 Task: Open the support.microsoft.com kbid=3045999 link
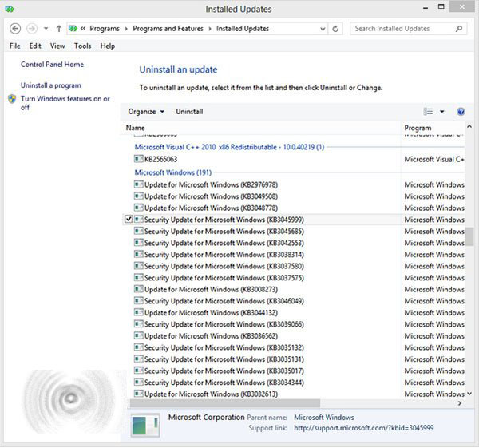point(364,428)
